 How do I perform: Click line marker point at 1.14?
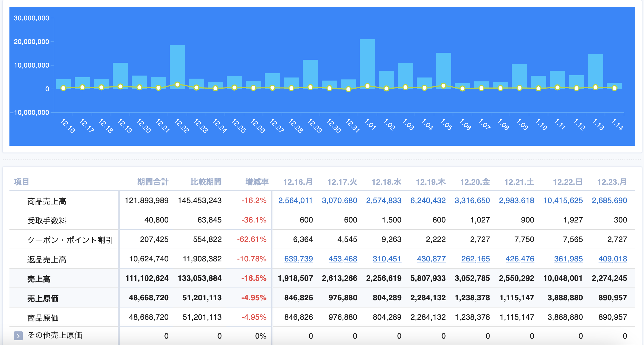tap(615, 88)
